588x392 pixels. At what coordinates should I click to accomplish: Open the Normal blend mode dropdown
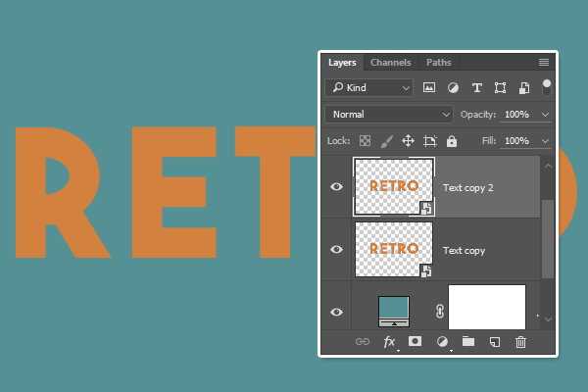point(389,115)
